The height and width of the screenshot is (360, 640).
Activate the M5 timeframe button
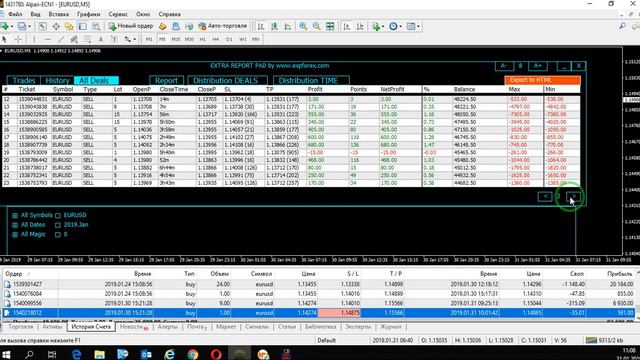click(162, 39)
